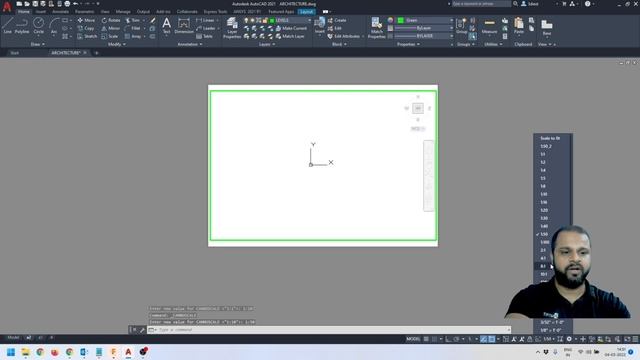Choose the checked 1:50 scale entry
Screen dimensions: 640x360
(x=544, y=234)
